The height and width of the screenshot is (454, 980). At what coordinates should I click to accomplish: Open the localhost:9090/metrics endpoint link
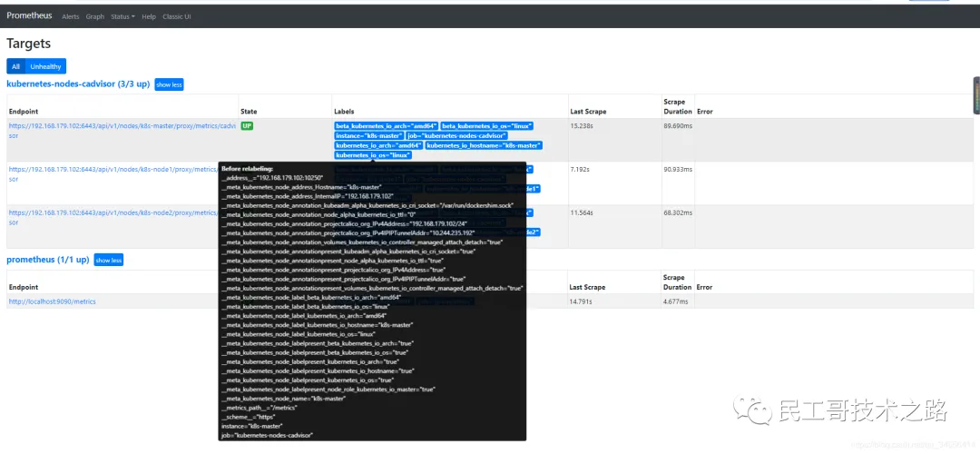pos(52,301)
